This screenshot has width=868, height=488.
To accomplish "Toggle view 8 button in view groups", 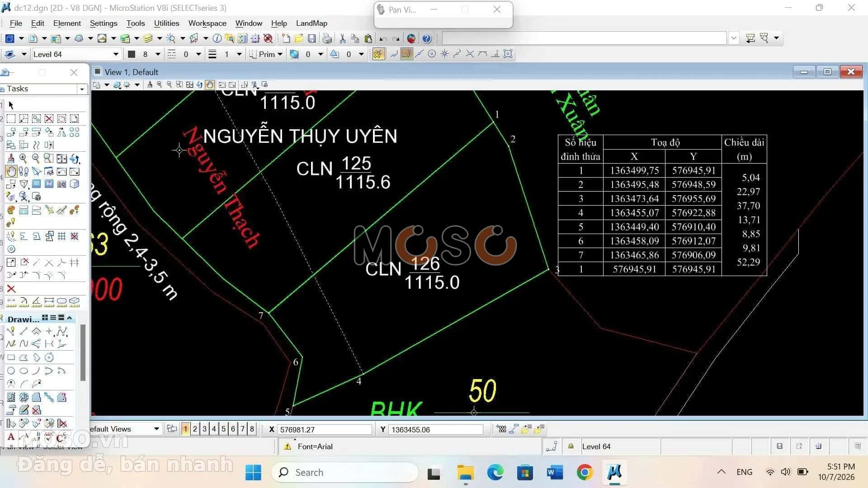I will click(x=252, y=429).
